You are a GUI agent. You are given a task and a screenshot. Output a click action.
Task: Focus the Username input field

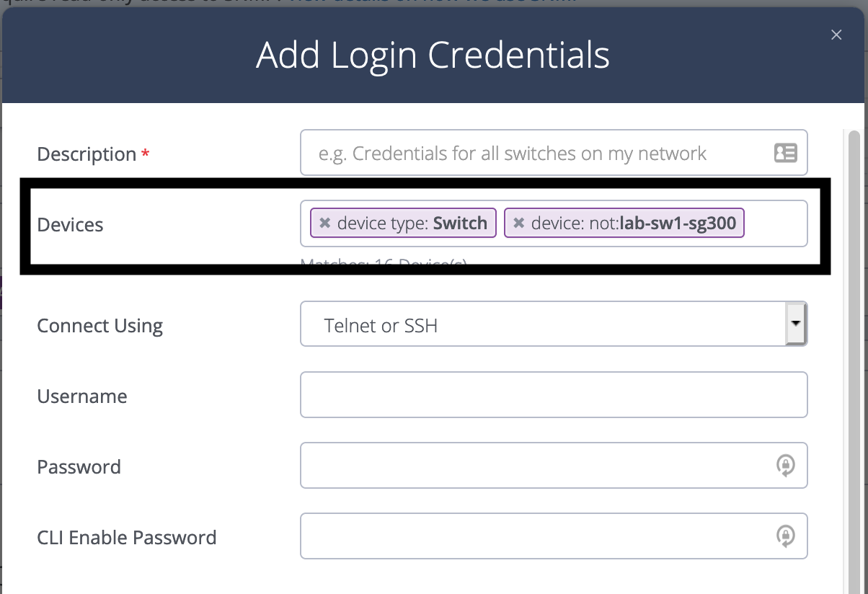pos(554,394)
